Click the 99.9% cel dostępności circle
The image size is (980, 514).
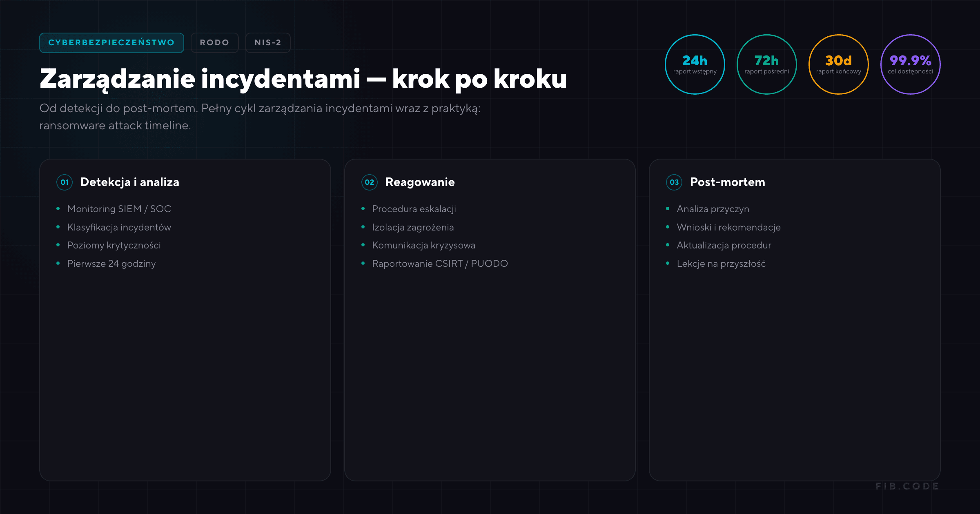click(911, 64)
